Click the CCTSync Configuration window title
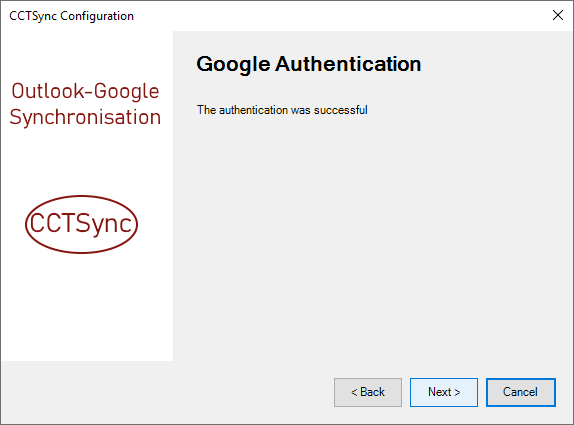574x425 pixels. pyautogui.click(x=71, y=16)
